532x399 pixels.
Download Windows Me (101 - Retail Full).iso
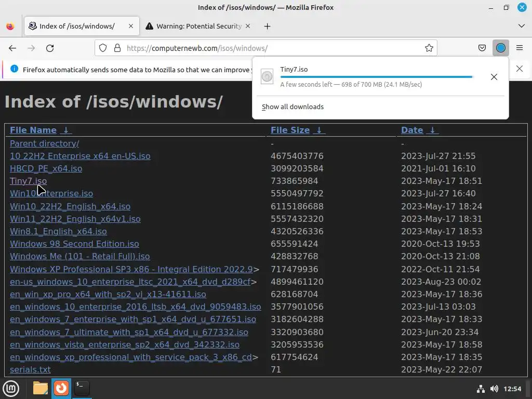point(79,256)
